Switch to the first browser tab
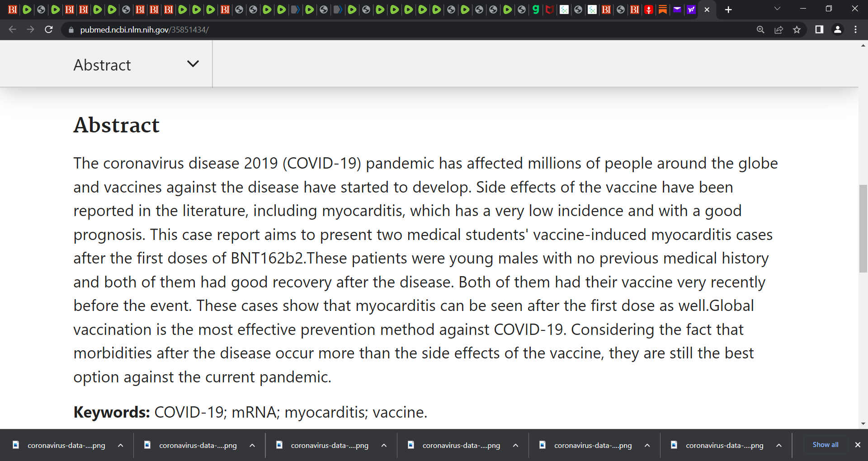The height and width of the screenshot is (461, 868). 13,9
